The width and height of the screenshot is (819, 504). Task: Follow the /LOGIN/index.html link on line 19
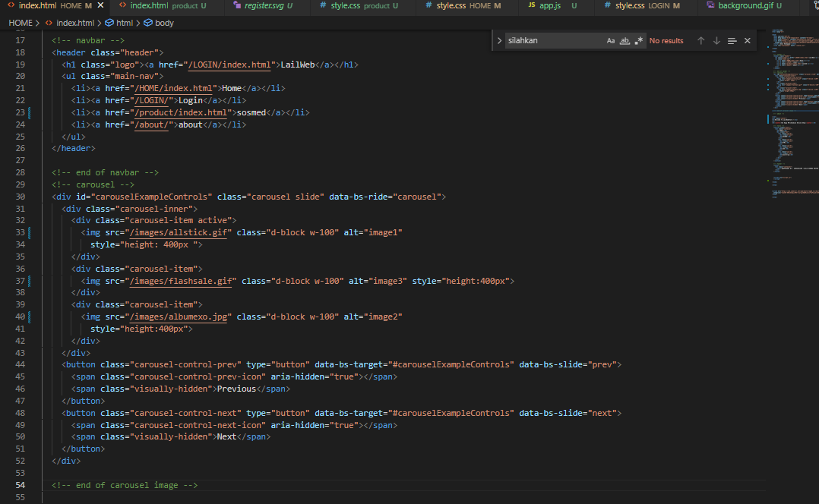pos(229,65)
